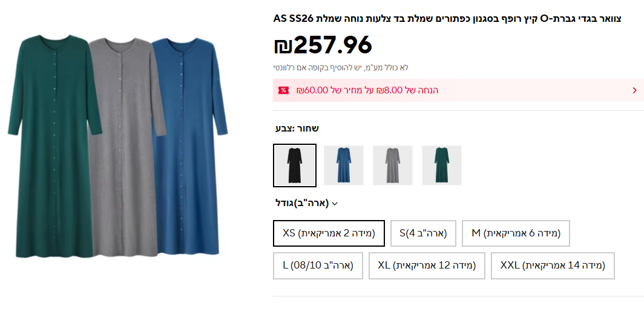
Task: Click the red percent discount icon
Action: 283,90
